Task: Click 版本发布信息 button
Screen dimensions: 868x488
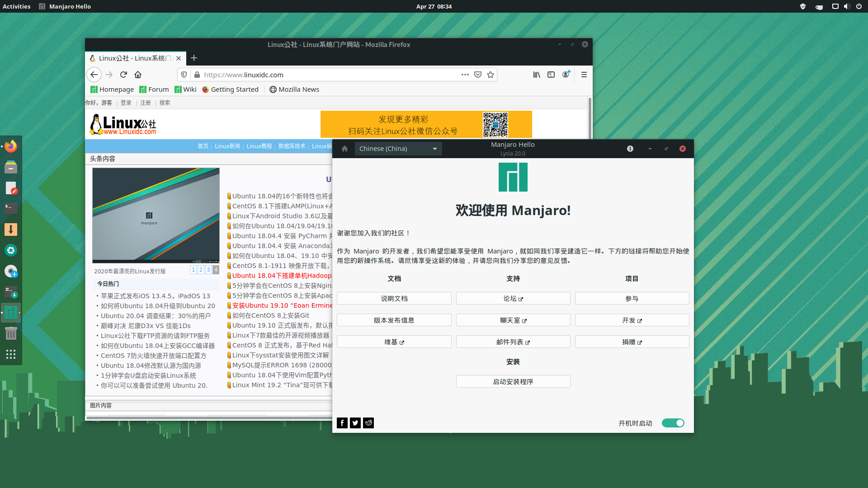Action: tap(394, 320)
